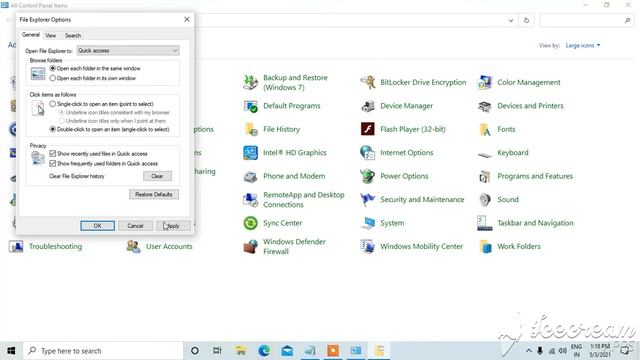The height and width of the screenshot is (360, 640).
Task: Click the Apply button
Action: click(173, 226)
